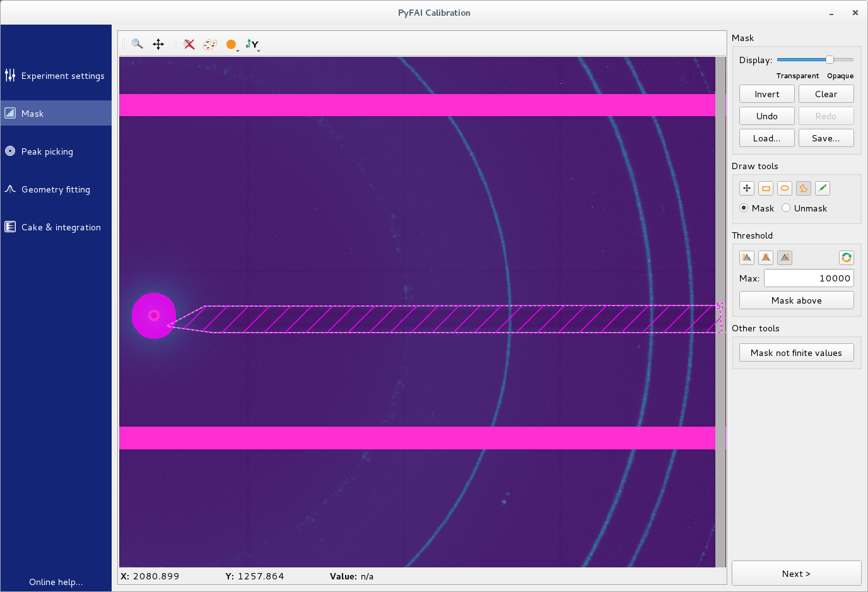Select the Unmask radio button
The height and width of the screenshot is (592, 868).
(x=786, y=208)
